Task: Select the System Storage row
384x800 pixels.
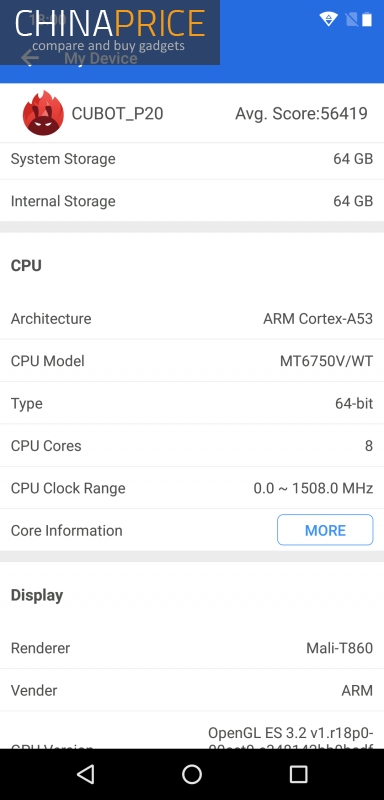Action: (x=192, y=159)
